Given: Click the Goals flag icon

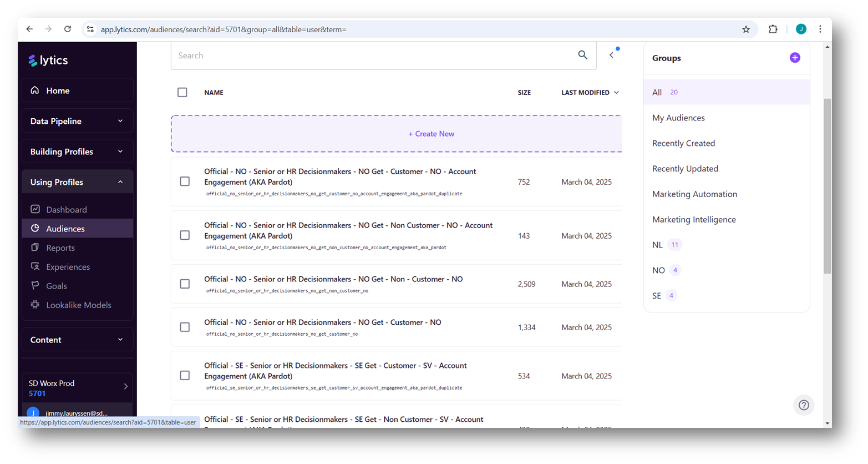Looking at the screenshot, I should 35,285.
